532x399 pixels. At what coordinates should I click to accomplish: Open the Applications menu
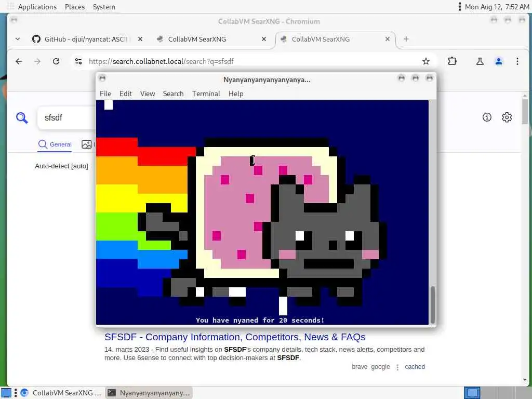[37, 7]
